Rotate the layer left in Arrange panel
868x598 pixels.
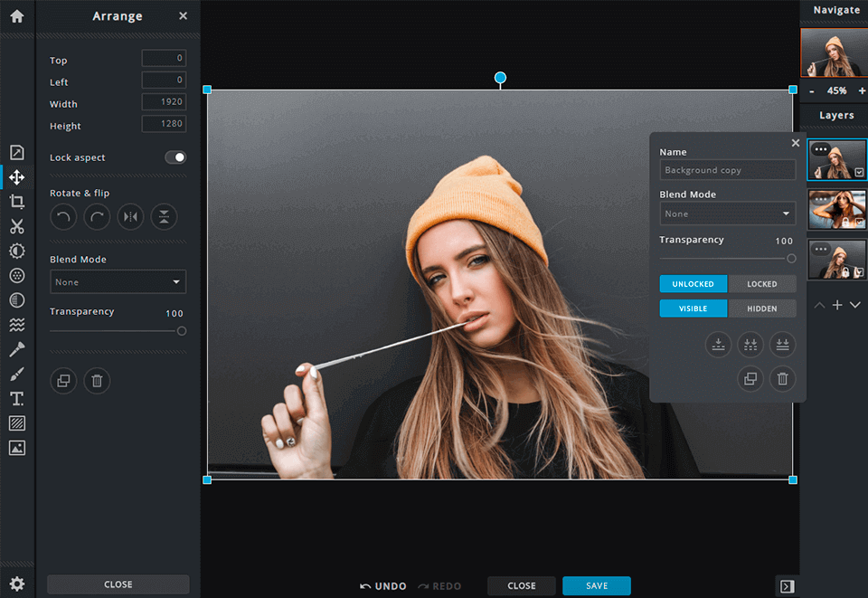(63, 216)
